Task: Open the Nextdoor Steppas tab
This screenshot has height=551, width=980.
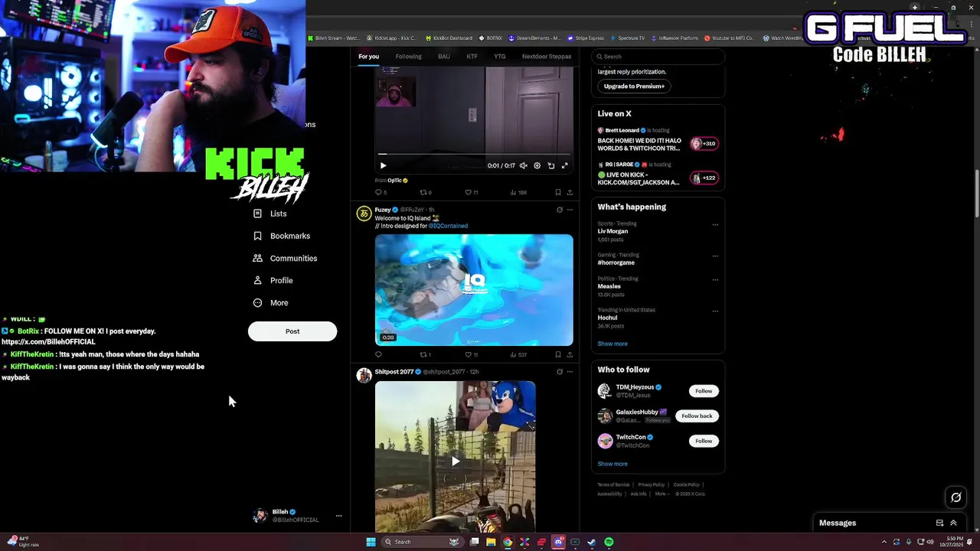Action: click(547, 57)
